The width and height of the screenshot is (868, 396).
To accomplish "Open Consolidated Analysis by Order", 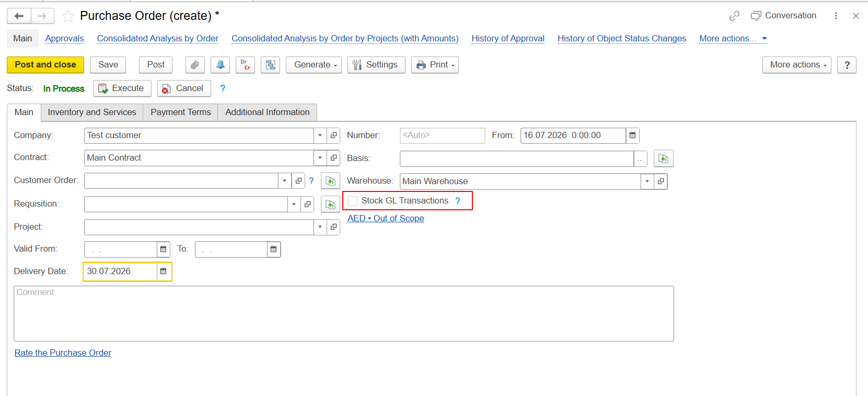I will click(158, 39).
